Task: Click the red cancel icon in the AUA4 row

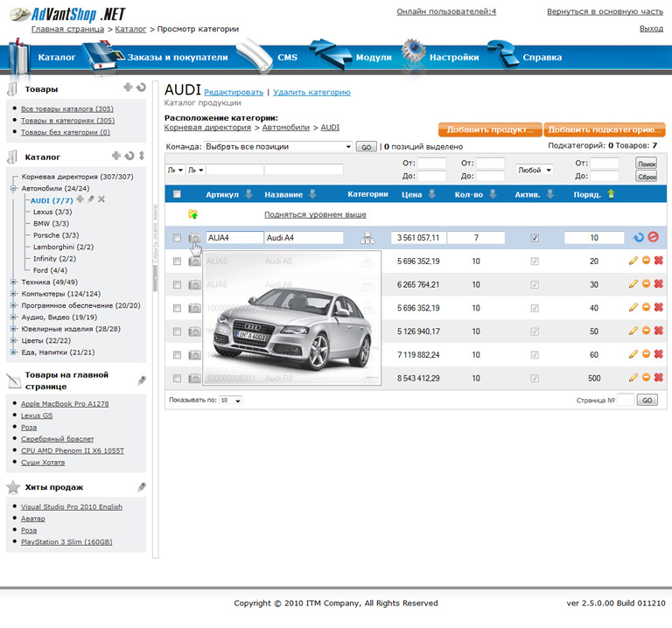Action: pyautogui.click(x=653, y=236)
